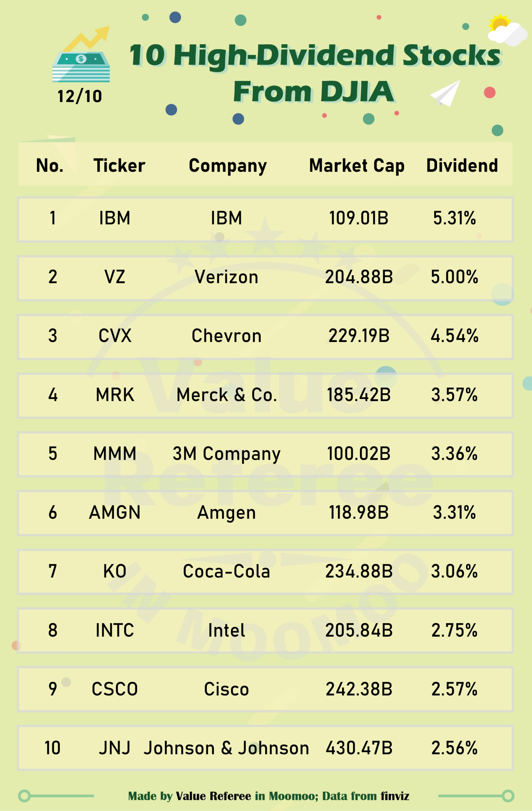Click the Company column header
This screenshot has height=811, width=532.
(227, 166)
